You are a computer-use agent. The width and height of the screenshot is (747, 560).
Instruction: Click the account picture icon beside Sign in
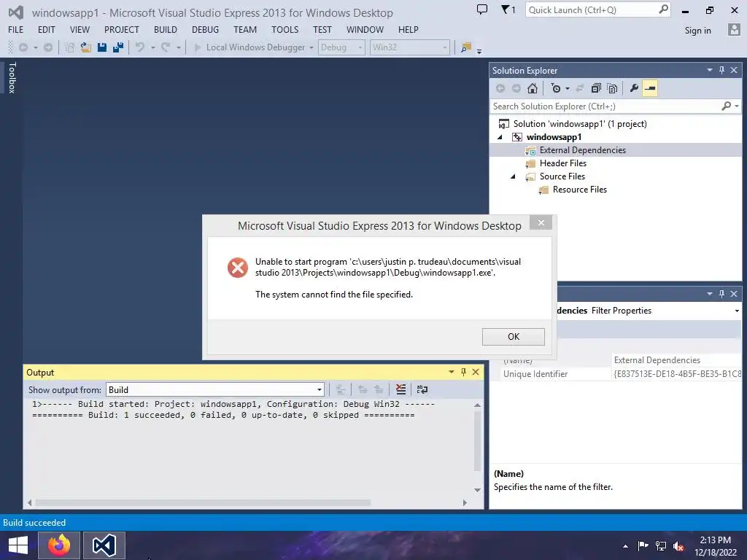coord(734,29)
